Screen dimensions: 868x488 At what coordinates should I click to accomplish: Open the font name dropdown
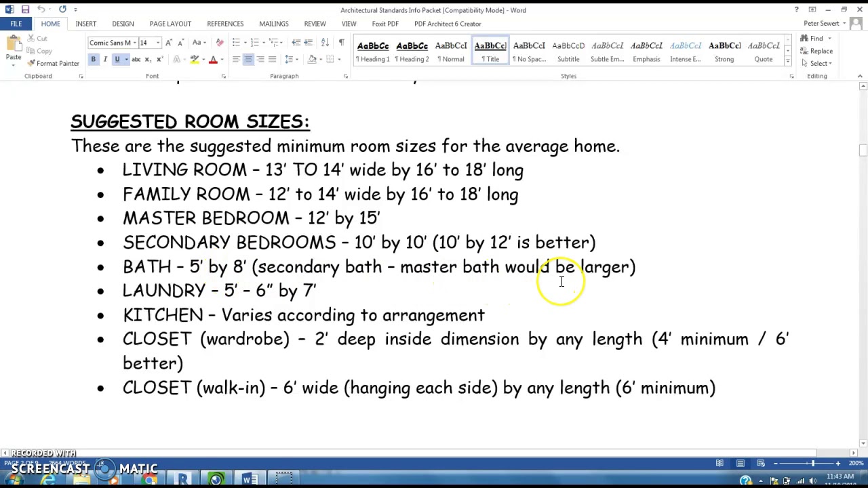coord(136,43)
